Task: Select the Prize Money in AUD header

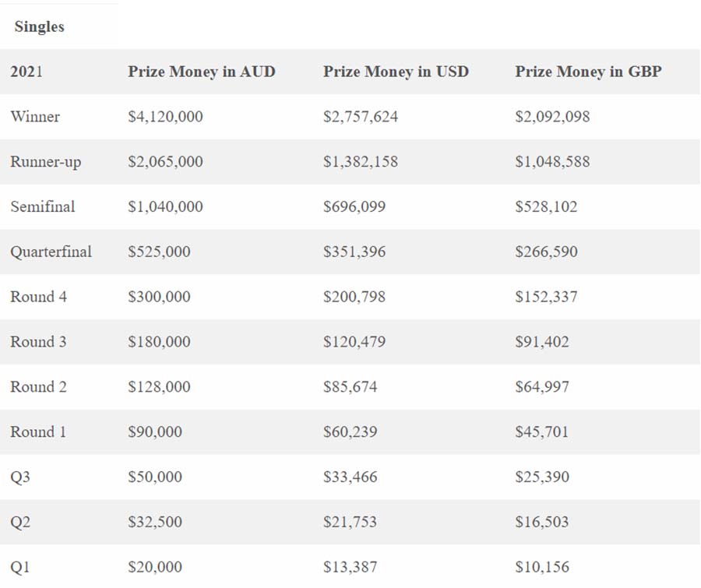Action: [202, 72]
